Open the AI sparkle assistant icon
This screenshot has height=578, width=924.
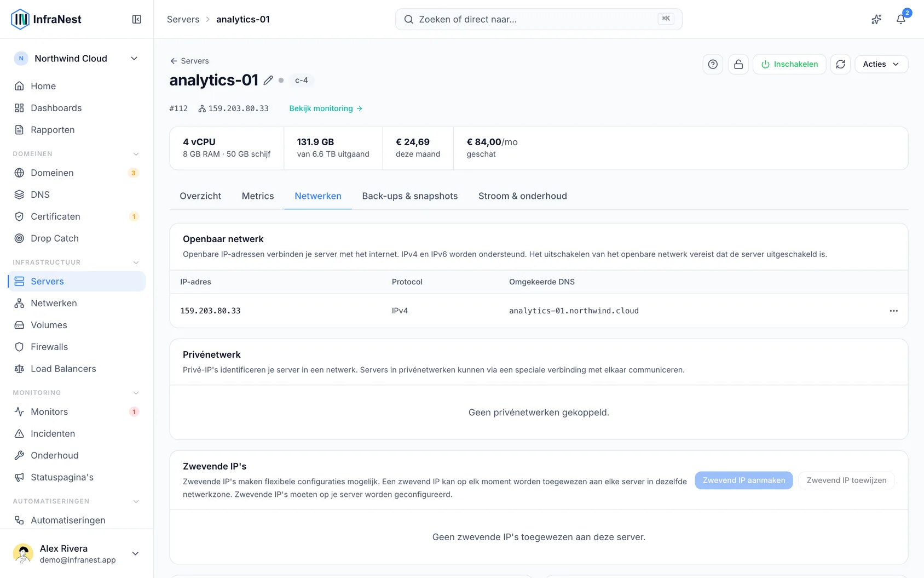click(x=876, y=19)
